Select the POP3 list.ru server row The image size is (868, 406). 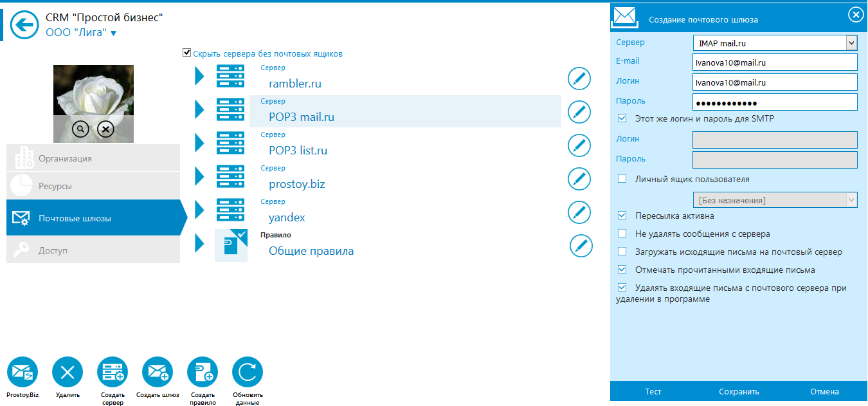pyautogui.click(x=405, y=145)
